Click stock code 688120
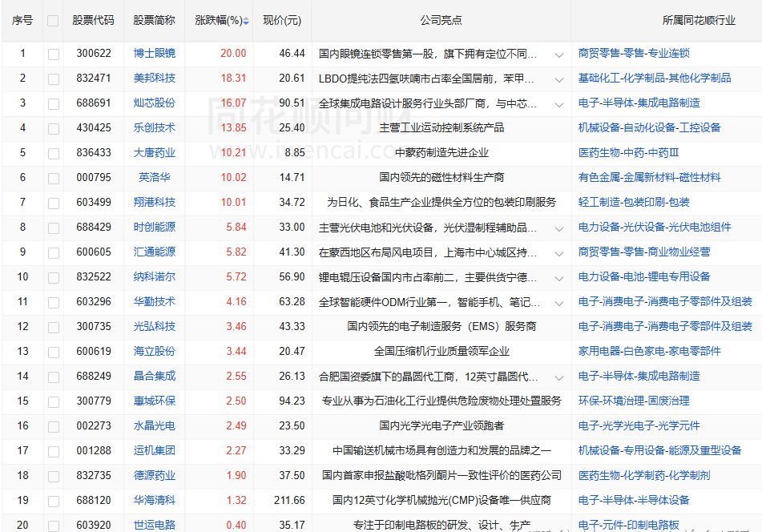 (93, 501)
